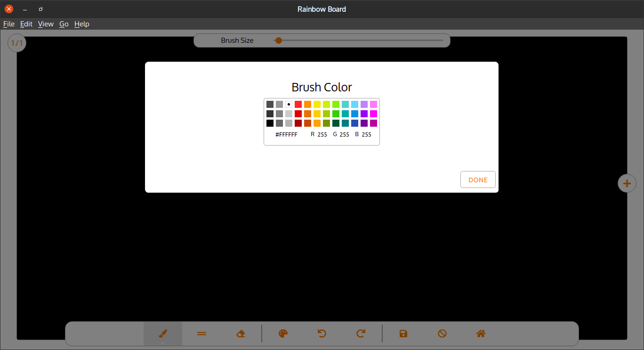
Task: Pick the navy blue bottom-row swatch
Action: [x=354, y=123]
